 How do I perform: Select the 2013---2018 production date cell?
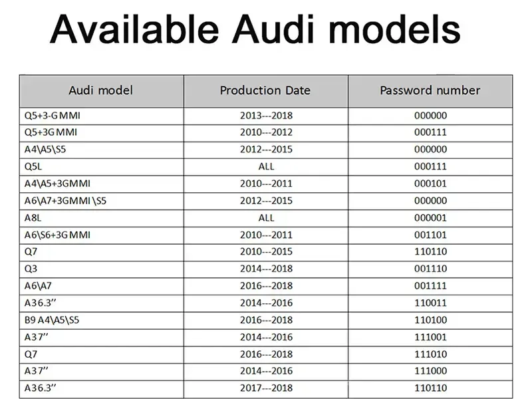(x=265, y=116)
